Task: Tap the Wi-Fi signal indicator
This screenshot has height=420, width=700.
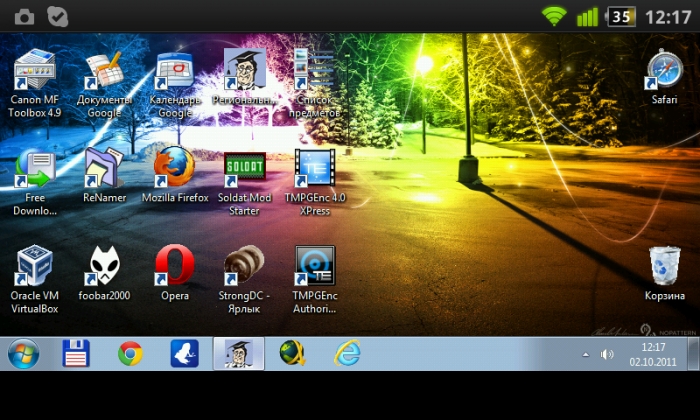Action: [x=554, y=16]
